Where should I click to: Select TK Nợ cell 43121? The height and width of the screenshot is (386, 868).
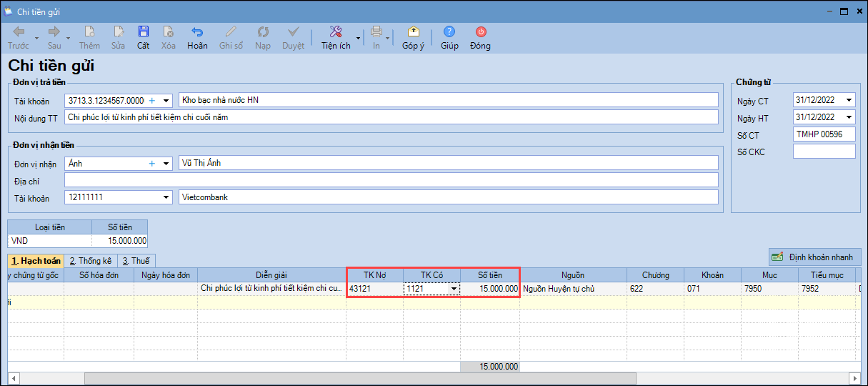[x=374, y=288]
